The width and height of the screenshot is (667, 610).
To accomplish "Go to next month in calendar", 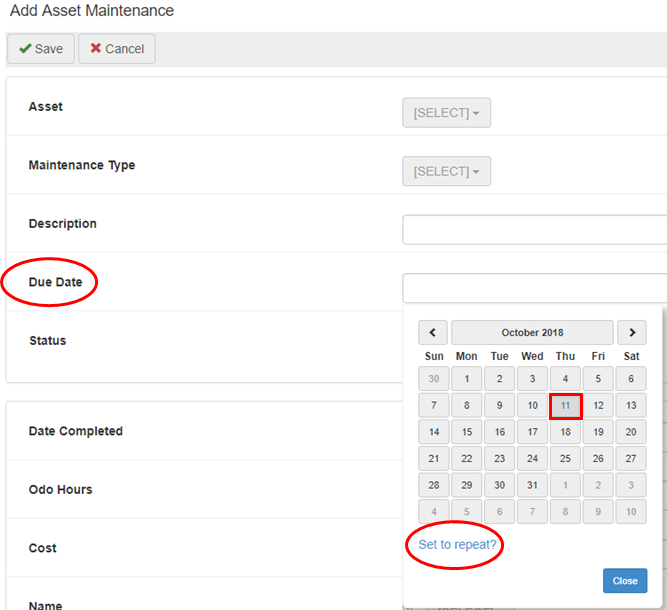I will point(631,333).
